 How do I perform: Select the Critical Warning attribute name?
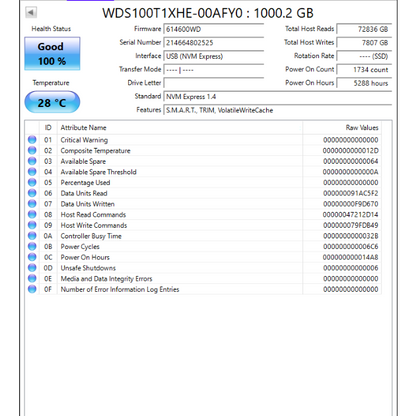click(x=84, y=140)
